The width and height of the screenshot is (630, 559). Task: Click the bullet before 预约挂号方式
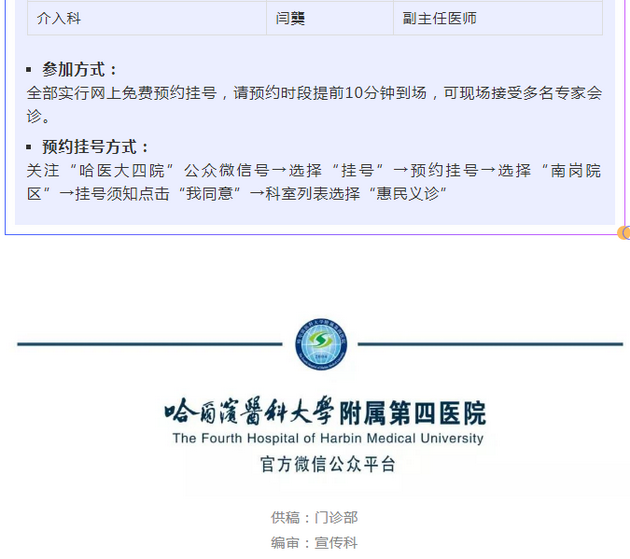(30, 148)
